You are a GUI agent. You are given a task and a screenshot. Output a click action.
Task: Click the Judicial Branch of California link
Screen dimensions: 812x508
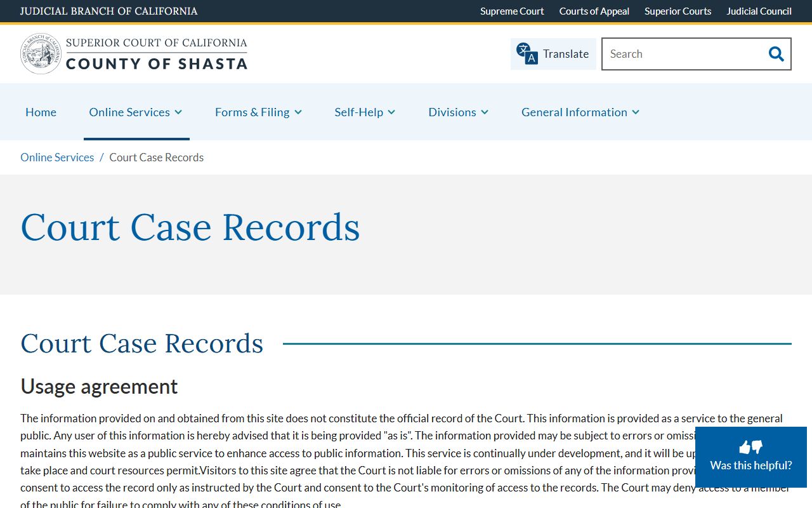tap(108, 11)
